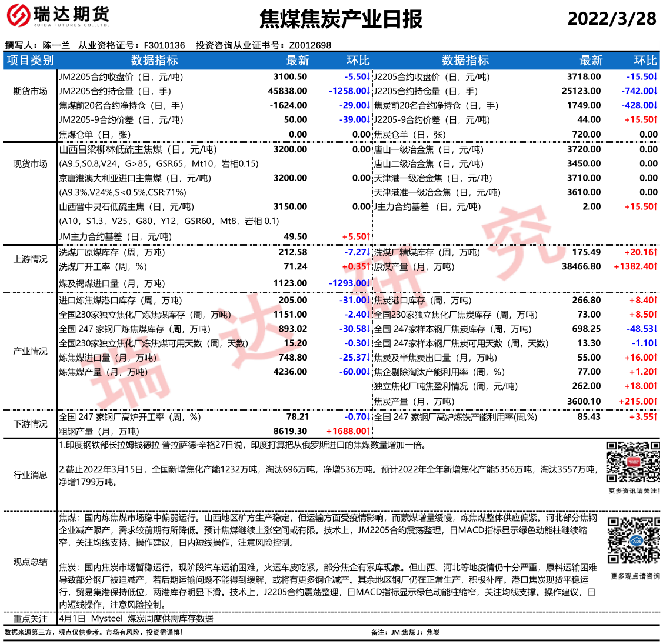Select the 原煤产量 value 38466.80
Image resolution: width=663 pixels, height=644 pixels.
click(x=581, y=266)
